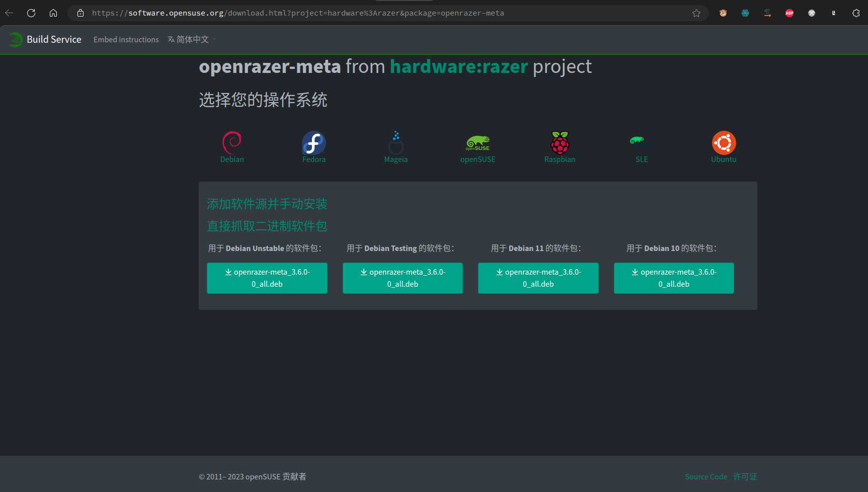
Task: Bookmark the page with the star icon
Action: [696, 13]
